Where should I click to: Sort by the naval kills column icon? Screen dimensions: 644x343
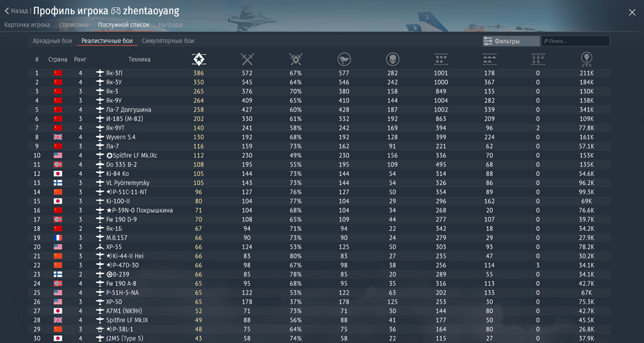(538, 59)
